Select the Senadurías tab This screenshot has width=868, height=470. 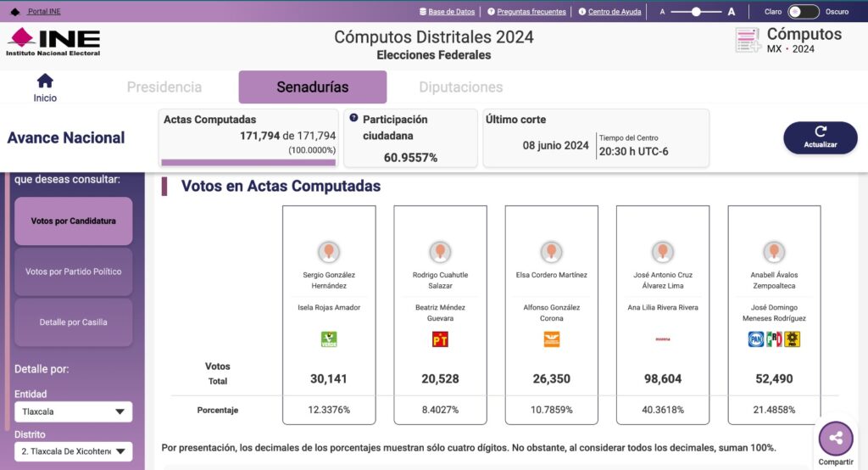(312, 87)
